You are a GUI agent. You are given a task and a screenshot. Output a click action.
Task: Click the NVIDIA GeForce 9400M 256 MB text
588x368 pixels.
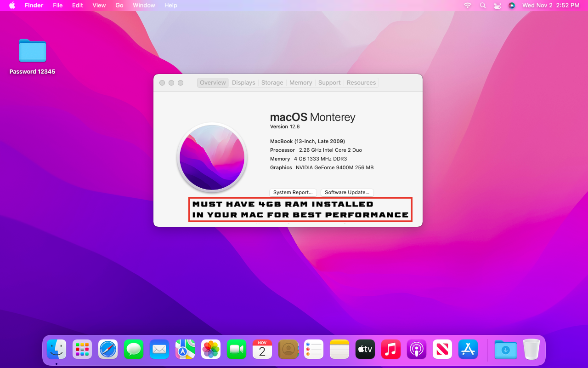pyautogui.click(x=335, y=167)
